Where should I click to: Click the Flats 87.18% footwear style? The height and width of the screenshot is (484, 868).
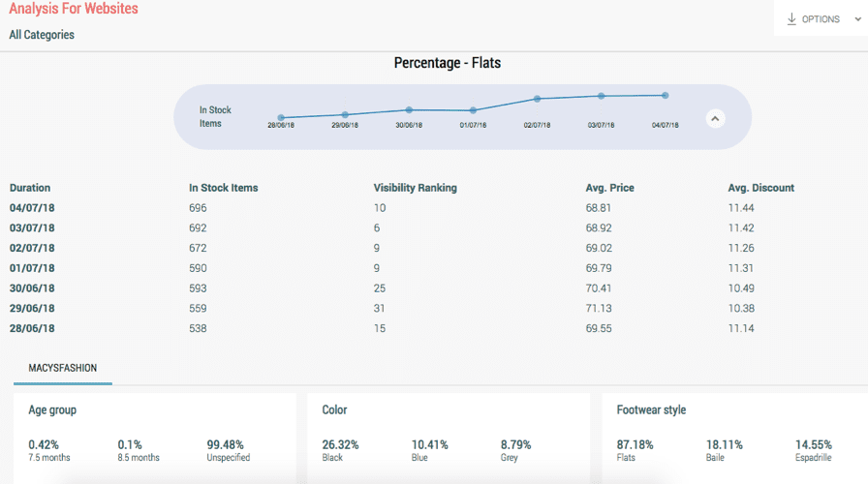click(x=635, y=450)
